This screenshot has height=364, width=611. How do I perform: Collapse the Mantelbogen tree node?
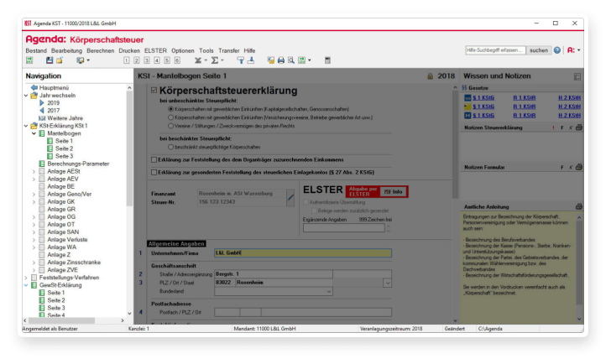34,133
